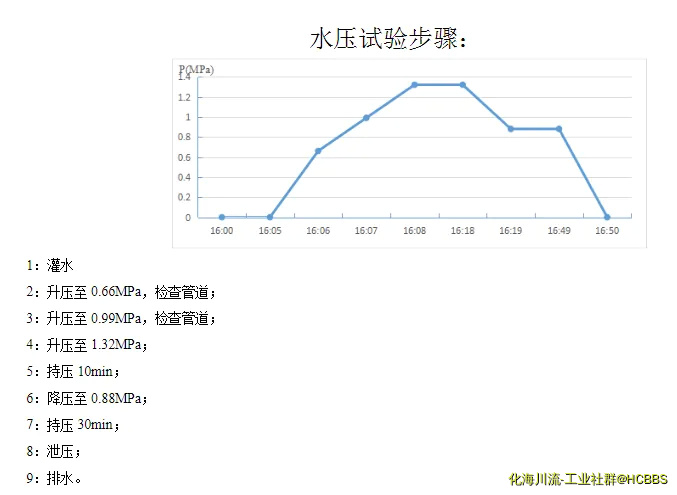Viewport: 677px width, 495px height.
Task: Click the data point at 16:00
Action: pyautogui.click(x=221, y=217)
